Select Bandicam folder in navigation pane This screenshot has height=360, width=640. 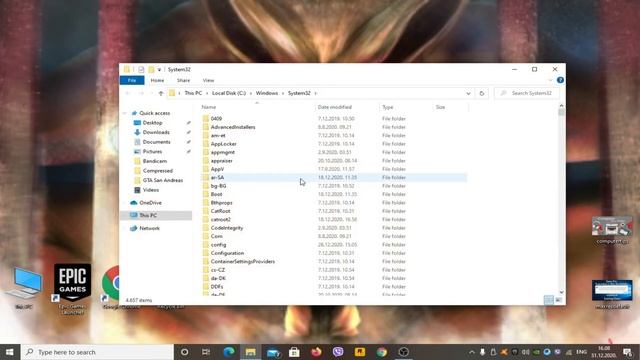[x=155, y=161]
